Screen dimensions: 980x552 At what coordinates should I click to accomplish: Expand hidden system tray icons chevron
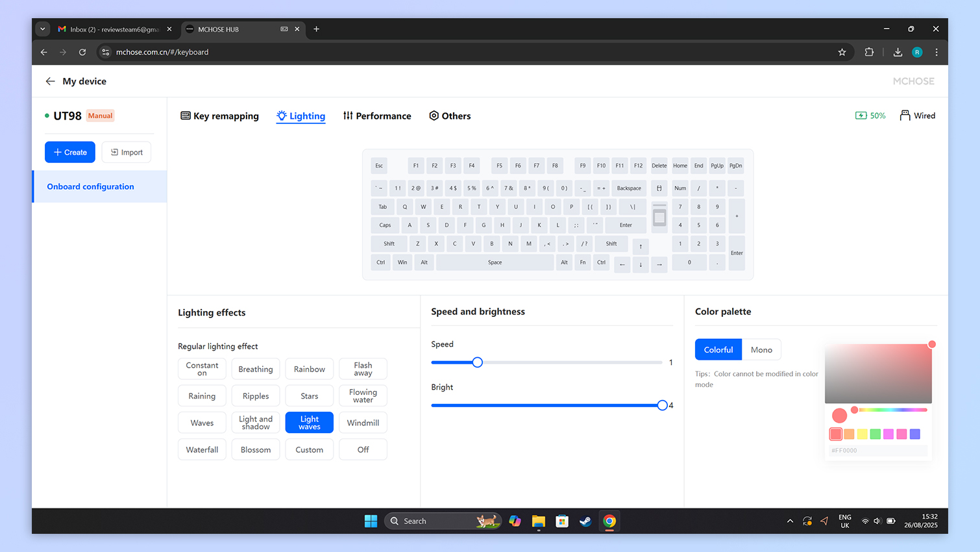coord(790,521)
